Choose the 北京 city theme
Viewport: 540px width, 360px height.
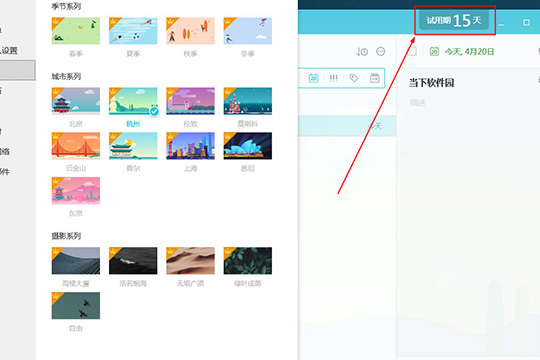[x=76, y=101]
